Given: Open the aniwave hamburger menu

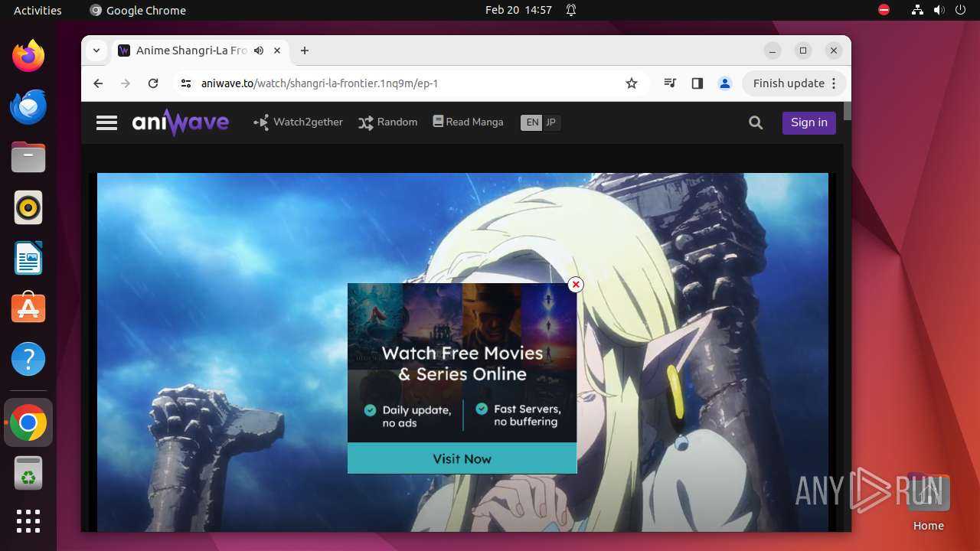Looking at the screenshot, I should 106,122.
